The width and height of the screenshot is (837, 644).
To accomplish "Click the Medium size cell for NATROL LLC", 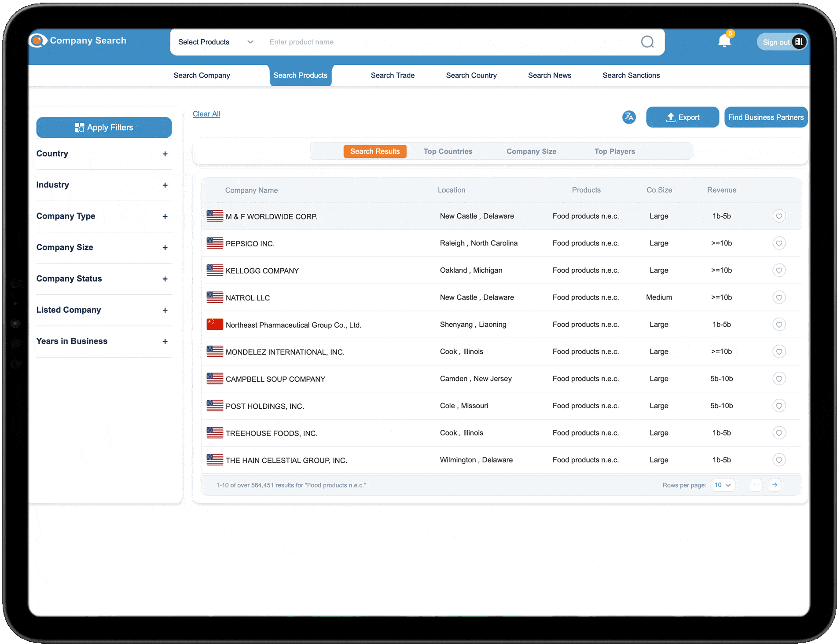I will (659, 297).
